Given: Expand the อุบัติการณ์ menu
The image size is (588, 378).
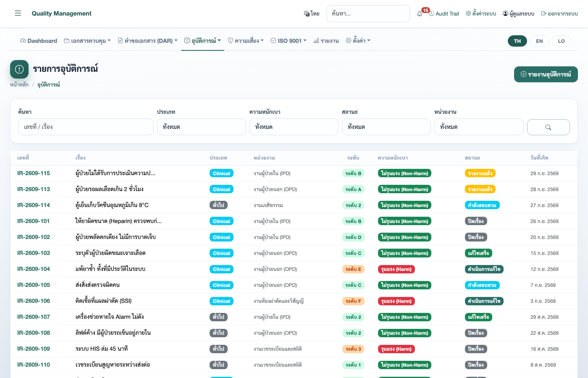Looking at the screenshot, I should point(202,41).
